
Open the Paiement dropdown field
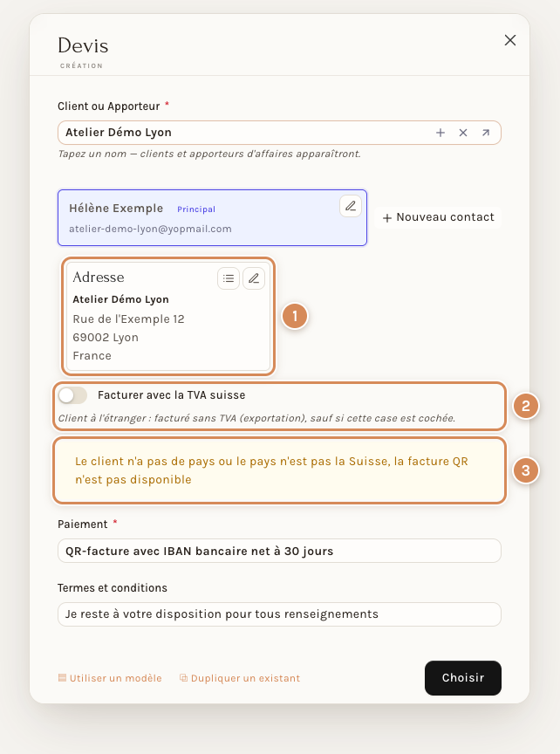click(279, 551)
